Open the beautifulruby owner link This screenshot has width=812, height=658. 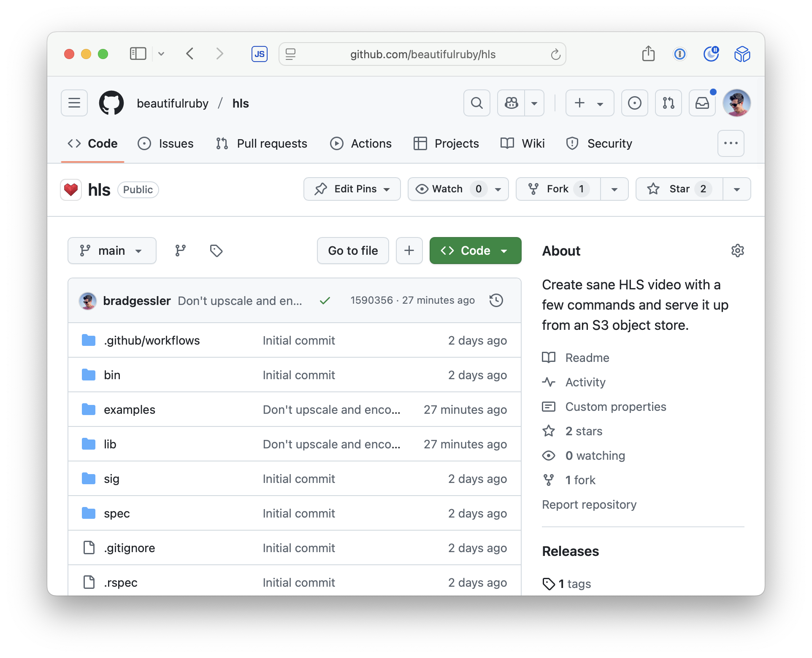[x=173, y=103]
